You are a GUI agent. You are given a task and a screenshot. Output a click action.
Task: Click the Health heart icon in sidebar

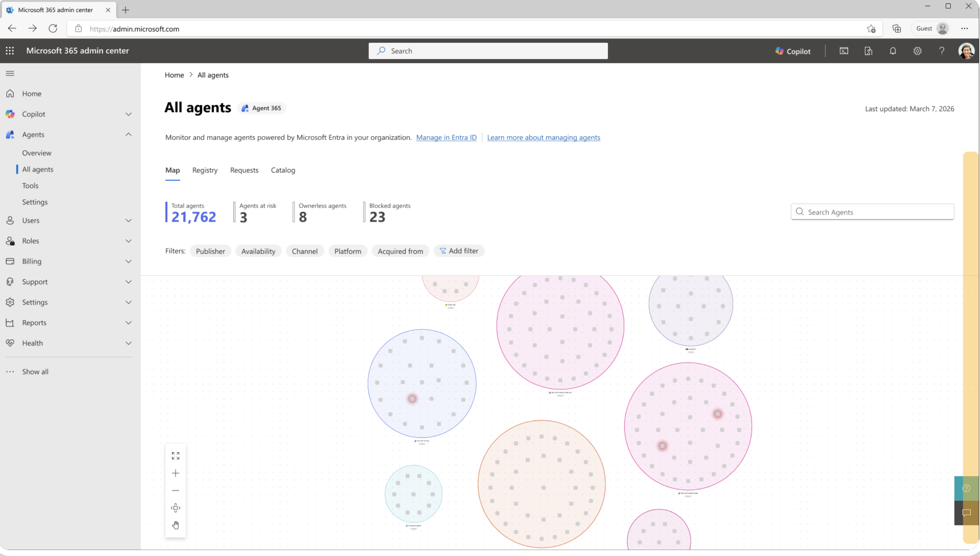coord(10,343)
